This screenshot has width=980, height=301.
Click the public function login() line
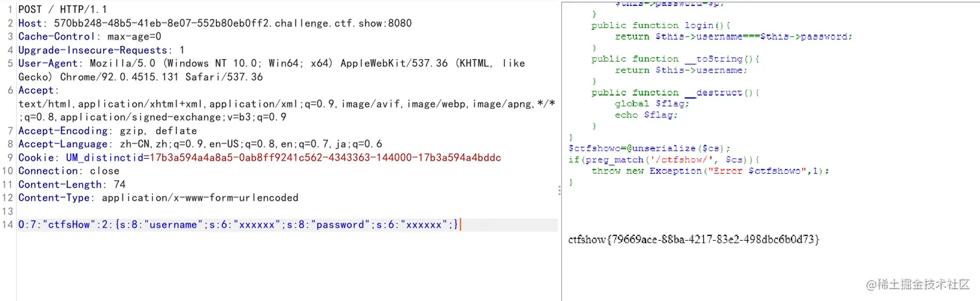click(660, 25)
